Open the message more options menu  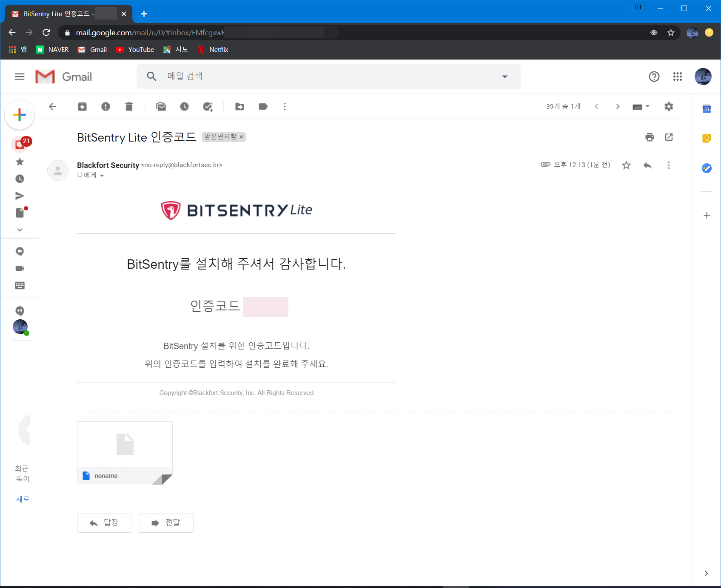point(669,165)
